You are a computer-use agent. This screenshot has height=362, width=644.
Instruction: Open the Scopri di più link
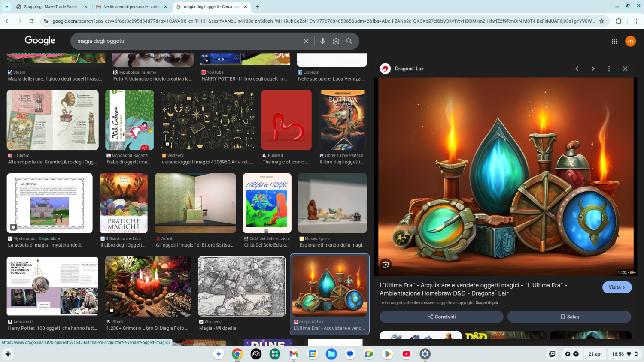point(486,302)
